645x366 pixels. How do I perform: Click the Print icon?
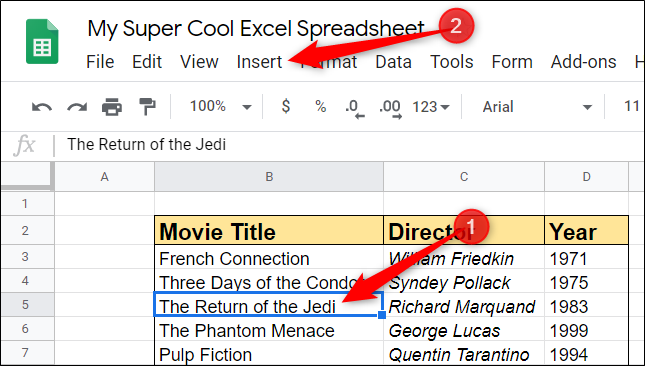[x=112, y=107]
